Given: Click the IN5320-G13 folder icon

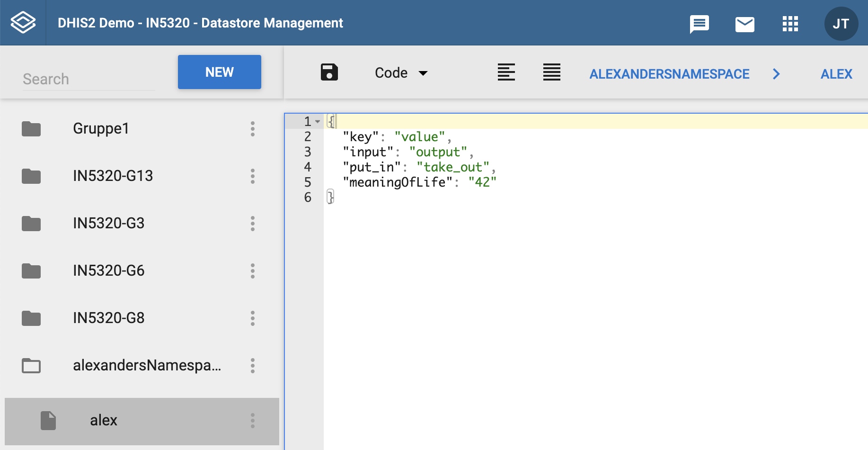Looking at the screenshot, I should coord(31,176).
